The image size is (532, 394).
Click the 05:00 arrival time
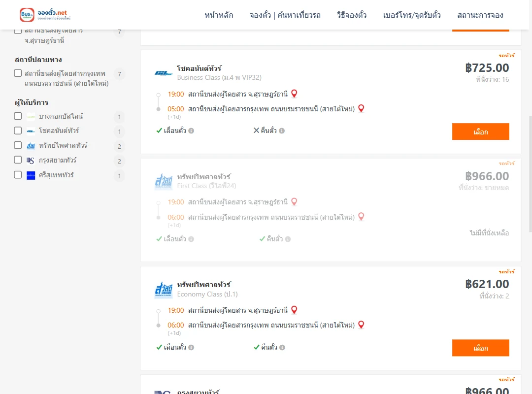click(176, 109)
